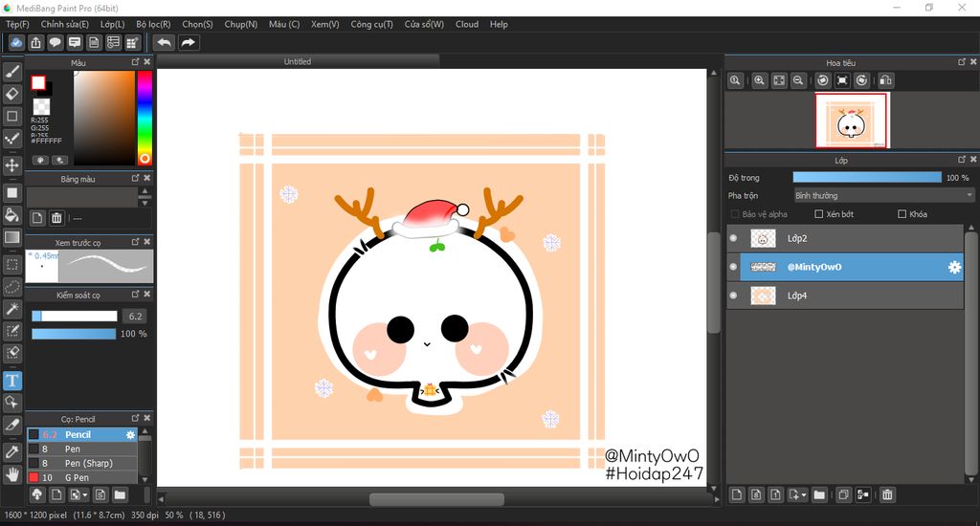Screen dimensions: 980x526
Task: Click the navigator preview thumbnail
Action: tap(852, 121)
